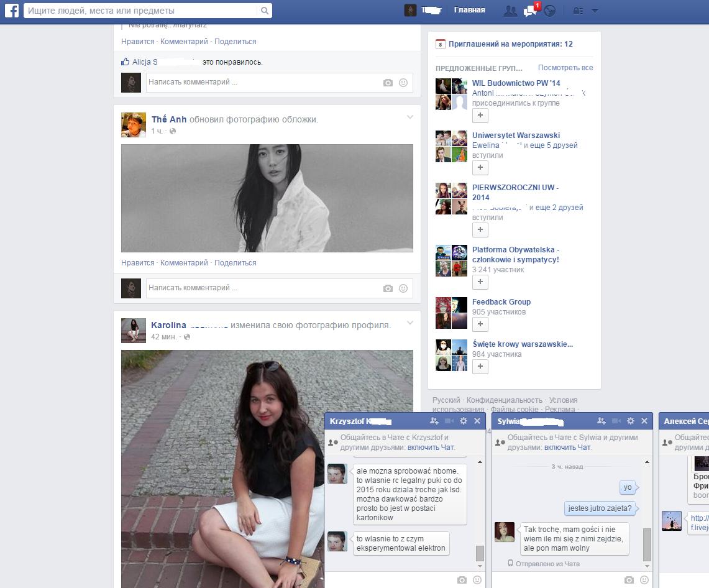The height and width of the screenshot is (588, 709).
Task: Open the Facebook logo home icon
Action: pos(12,11)
